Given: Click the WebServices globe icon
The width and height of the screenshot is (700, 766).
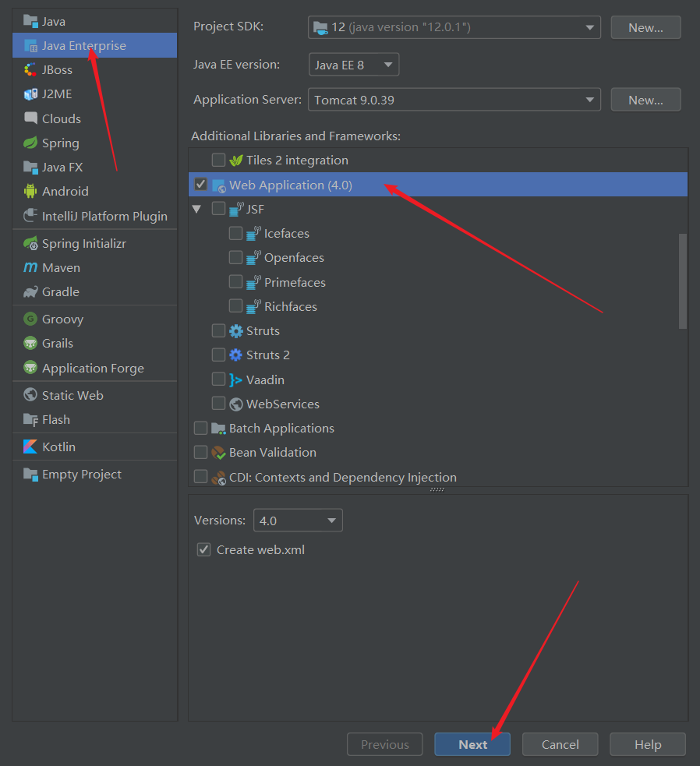Looking at the screenshot, I should click(x=236, y=404).
